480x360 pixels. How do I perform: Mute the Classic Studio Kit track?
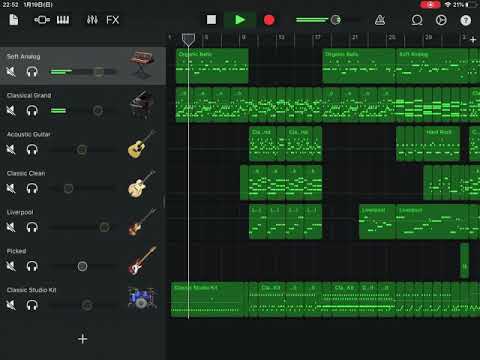11,305
